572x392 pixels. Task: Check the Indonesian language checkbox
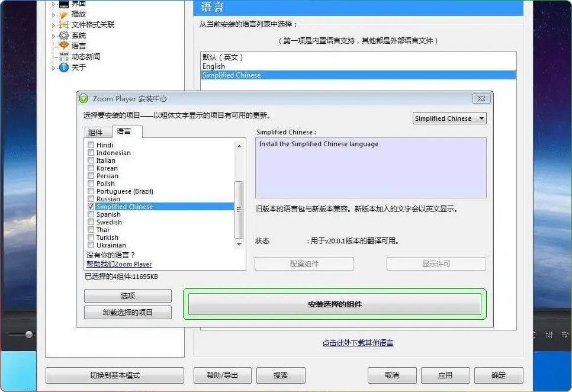pos(91,152)
